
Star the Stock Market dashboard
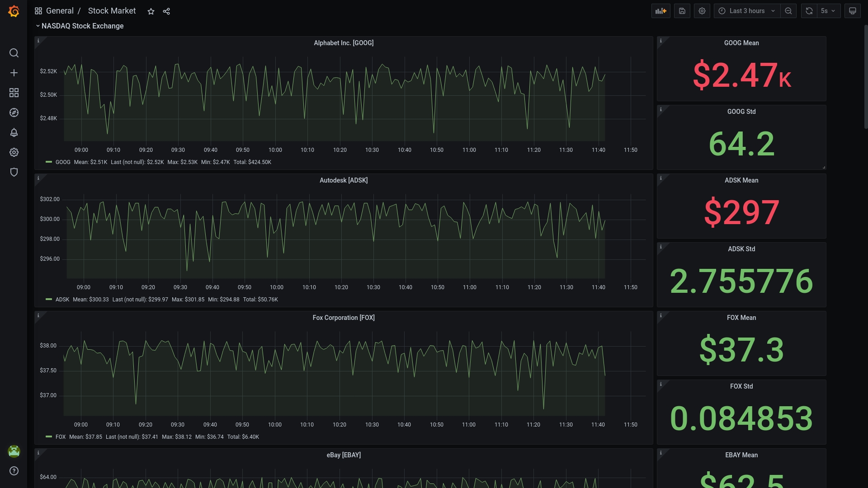click(x=151, y=11)
